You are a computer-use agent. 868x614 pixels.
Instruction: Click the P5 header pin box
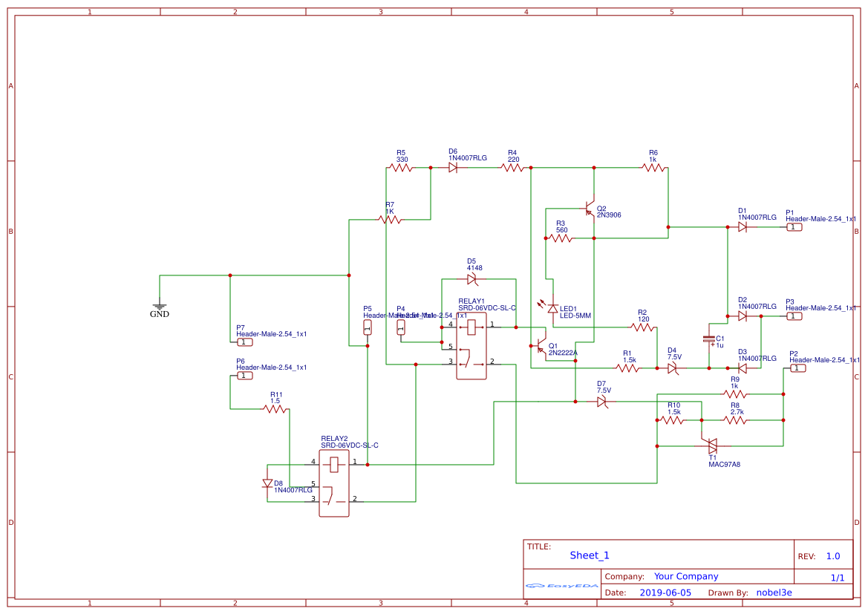367,327
